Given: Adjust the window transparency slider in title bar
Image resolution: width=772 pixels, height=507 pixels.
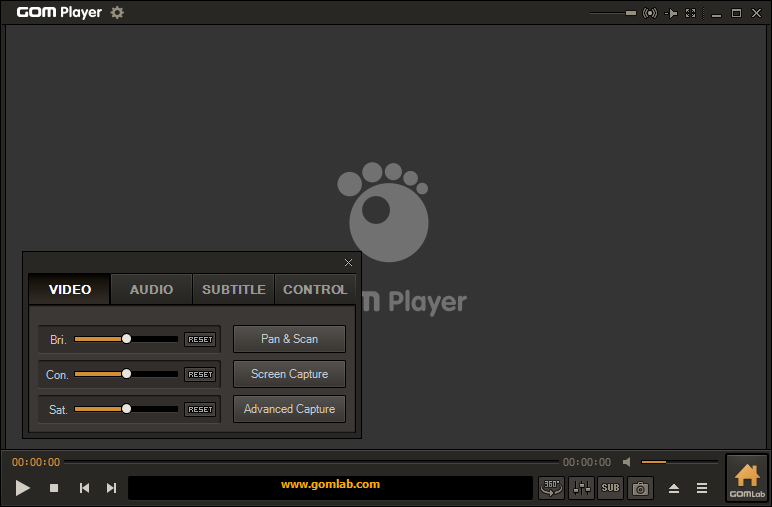Looking at the screenshot, I should (613, 13).
